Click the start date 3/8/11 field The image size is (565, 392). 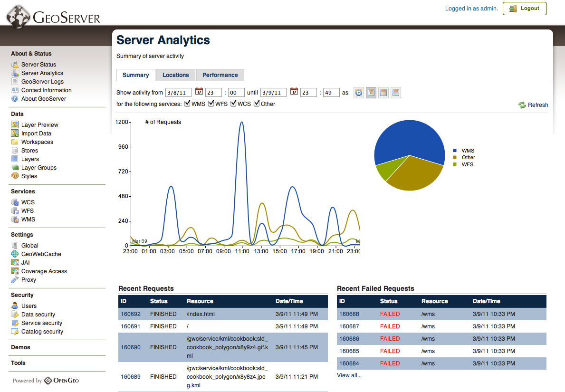click(178, 93)
